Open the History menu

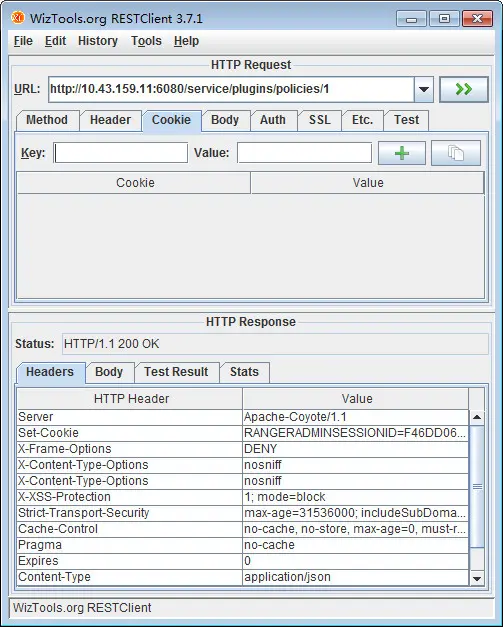tap(98, 41)
